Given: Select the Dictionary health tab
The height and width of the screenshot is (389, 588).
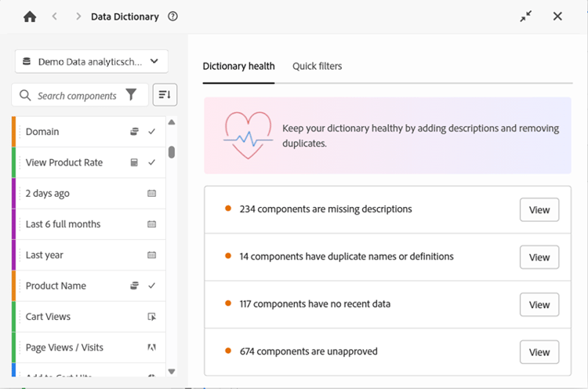Looking at the screenshot, I should click(238, 66).
